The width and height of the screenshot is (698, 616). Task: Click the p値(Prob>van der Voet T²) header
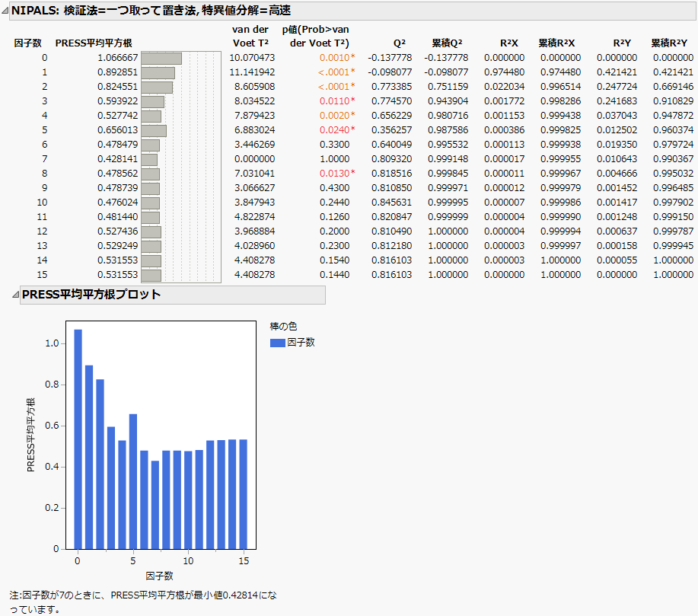(316, 37)
